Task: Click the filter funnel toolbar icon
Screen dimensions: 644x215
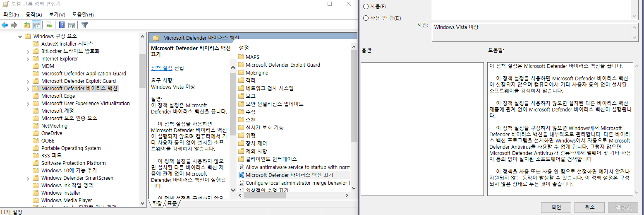Action: 84,25
